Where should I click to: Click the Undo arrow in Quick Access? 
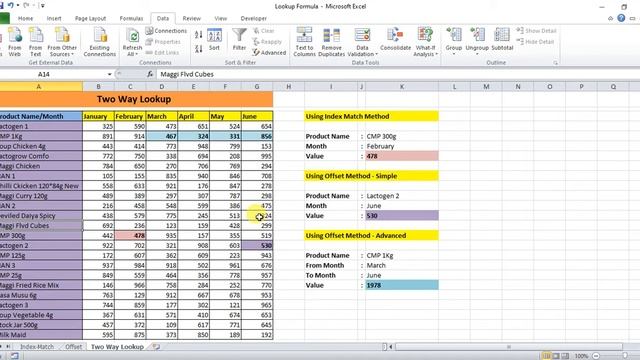click(x=11, y=6)
